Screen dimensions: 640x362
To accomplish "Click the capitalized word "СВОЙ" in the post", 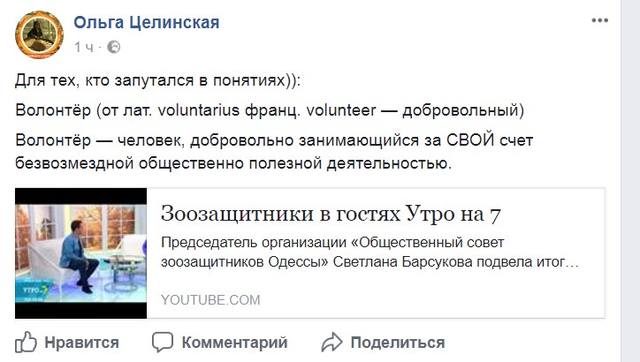I will 470,140.
